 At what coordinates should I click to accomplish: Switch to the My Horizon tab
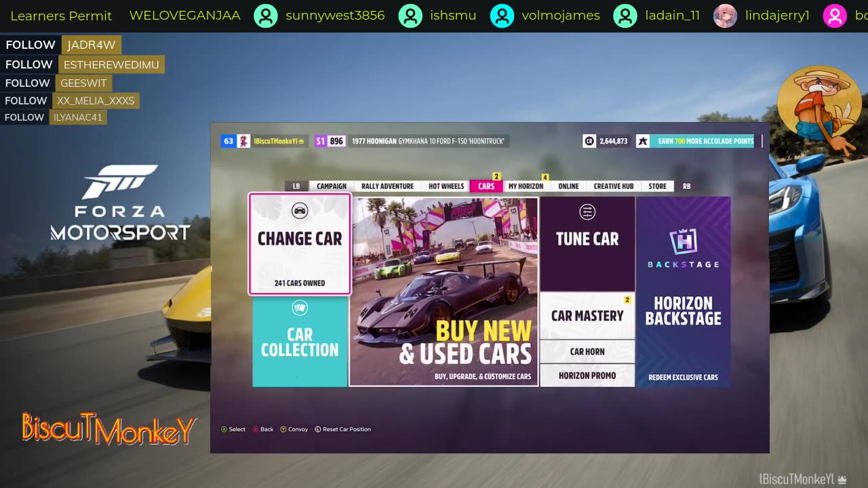526,186
